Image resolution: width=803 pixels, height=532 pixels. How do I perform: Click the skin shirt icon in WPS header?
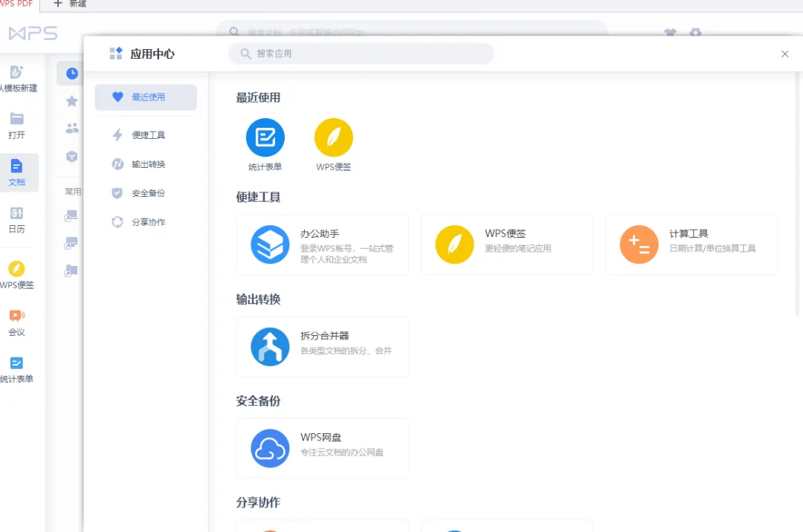point(671,32)
